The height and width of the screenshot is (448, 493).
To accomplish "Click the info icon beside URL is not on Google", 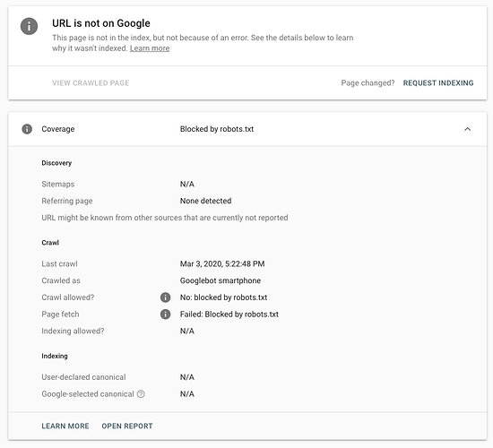I will tap(29, 26).
